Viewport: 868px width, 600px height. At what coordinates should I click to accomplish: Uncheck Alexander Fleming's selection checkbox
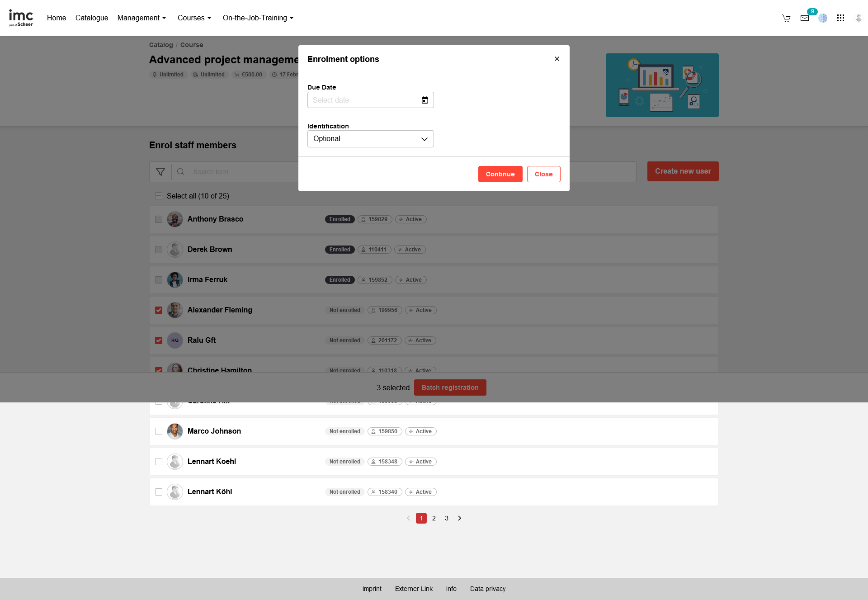pos(159,310)
